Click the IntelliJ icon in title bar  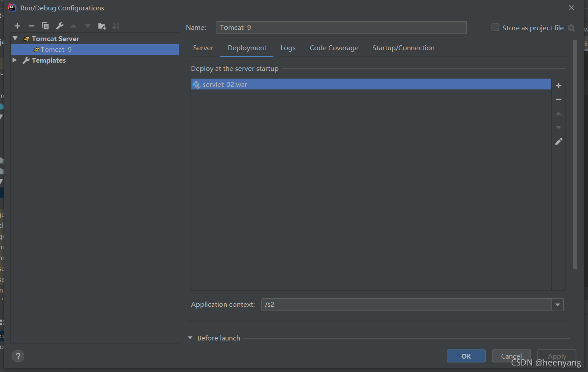pos(12,8)
